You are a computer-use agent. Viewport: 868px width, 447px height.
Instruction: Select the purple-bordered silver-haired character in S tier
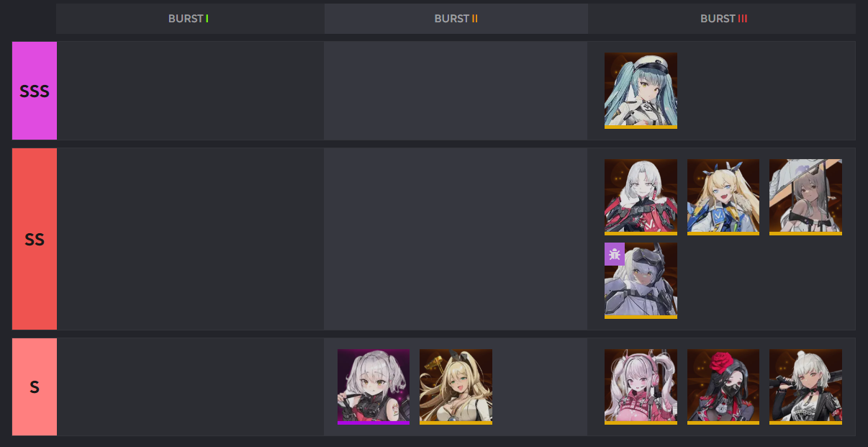point(374,387)
